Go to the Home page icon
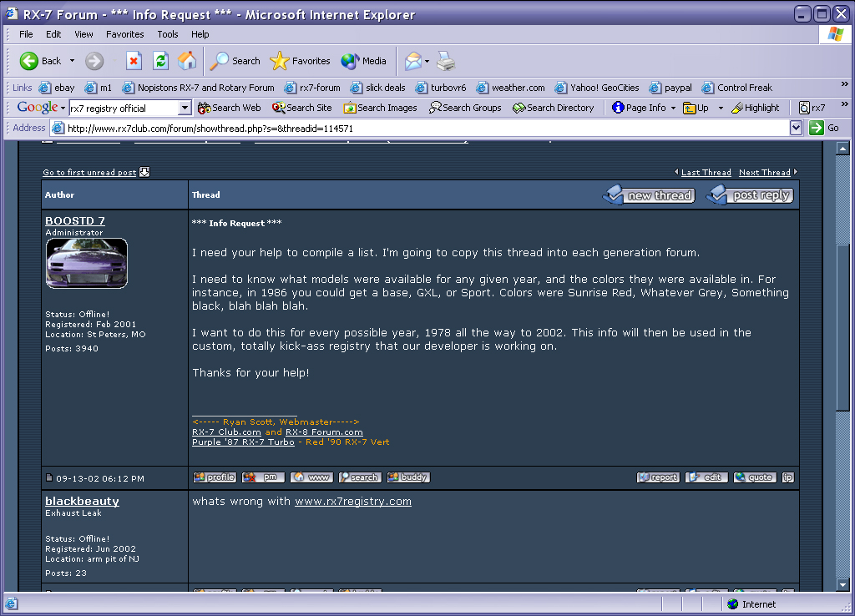Screen dimensions: 855x616 187,61
